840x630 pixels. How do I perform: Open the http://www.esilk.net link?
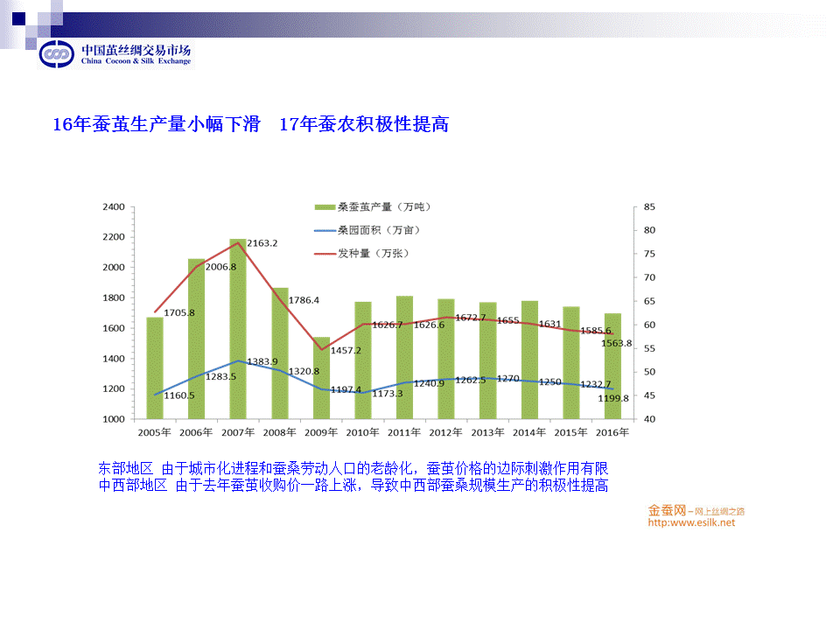point(690,523)
